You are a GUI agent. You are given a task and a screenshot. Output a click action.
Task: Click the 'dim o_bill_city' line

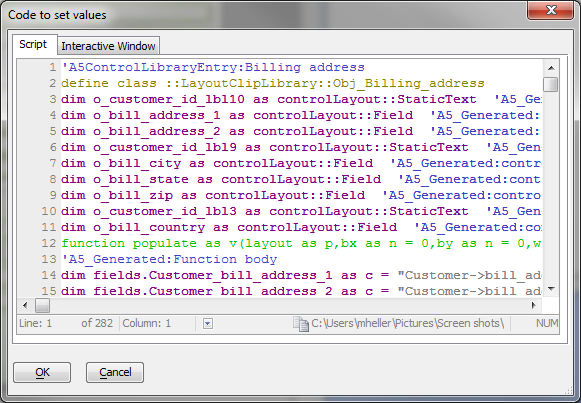pos(301,163)
